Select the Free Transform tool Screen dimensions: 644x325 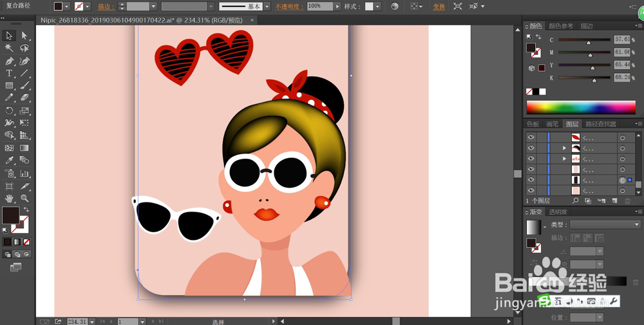[24, 123]
